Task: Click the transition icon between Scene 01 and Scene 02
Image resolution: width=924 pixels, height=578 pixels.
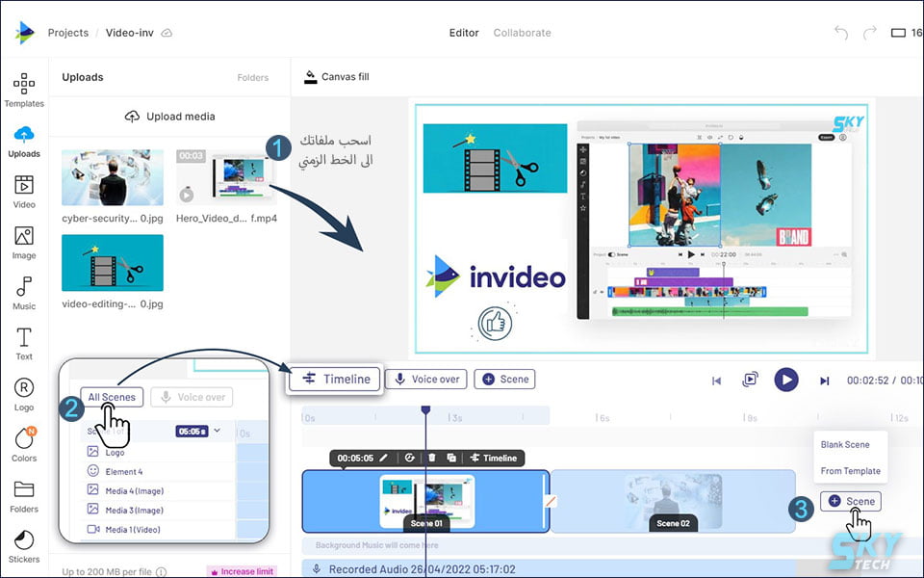Action: (x=551, y=501)
